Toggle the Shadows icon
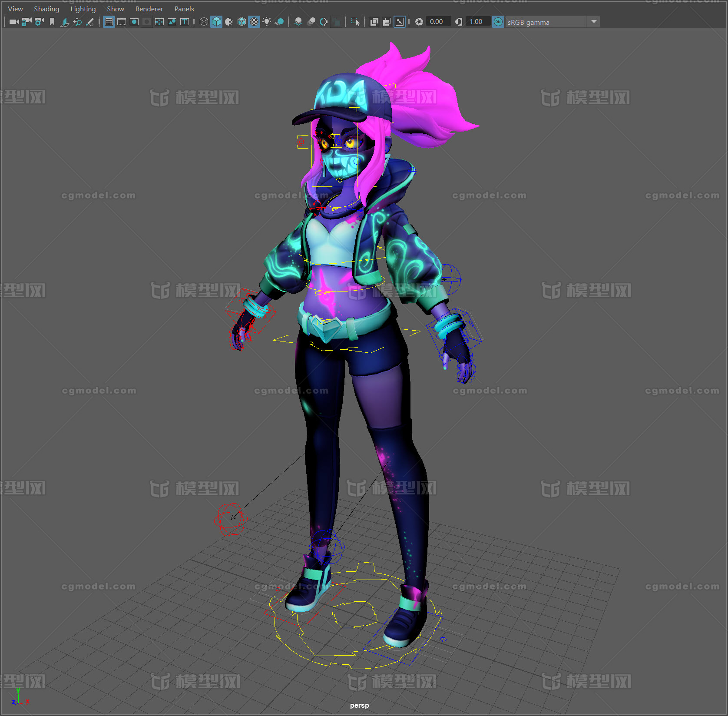 point(279,22)
